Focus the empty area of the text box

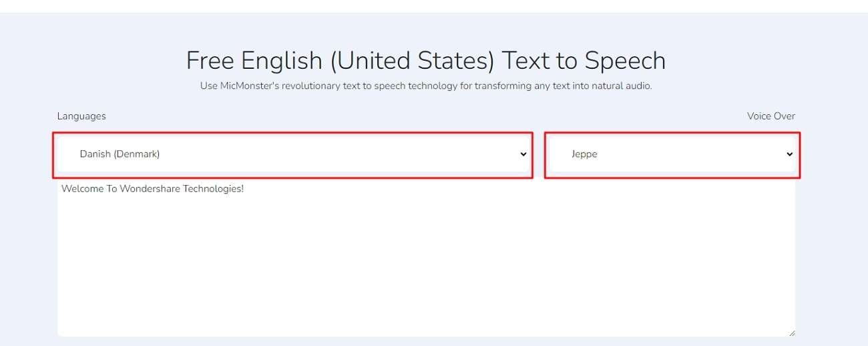click(x=426, y=267)
